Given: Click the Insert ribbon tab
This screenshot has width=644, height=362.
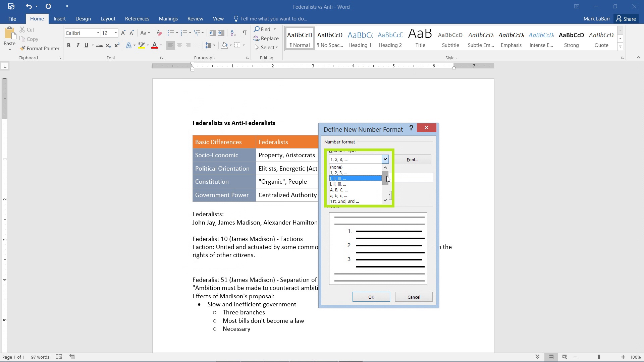Looking at the screenshot, I should 59,18.
